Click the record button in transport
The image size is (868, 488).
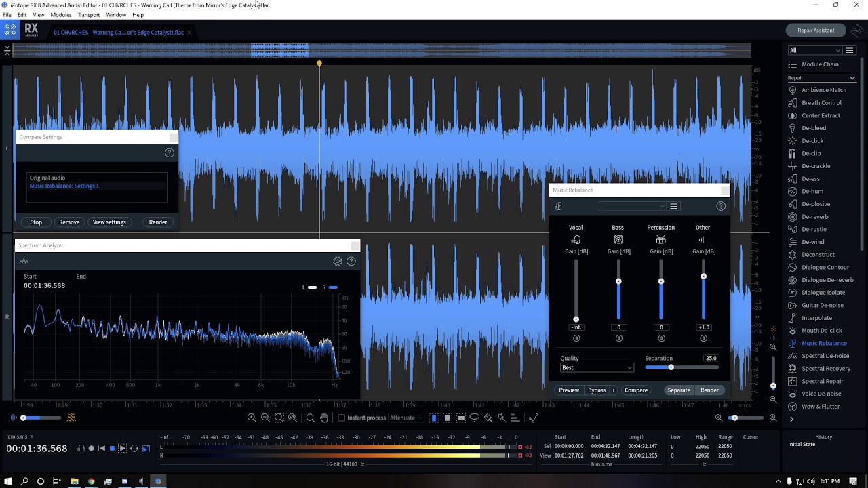(x=92, y=449)
